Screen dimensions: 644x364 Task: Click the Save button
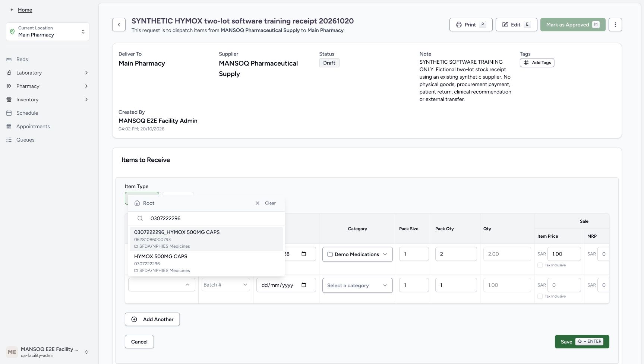point(582,342)
